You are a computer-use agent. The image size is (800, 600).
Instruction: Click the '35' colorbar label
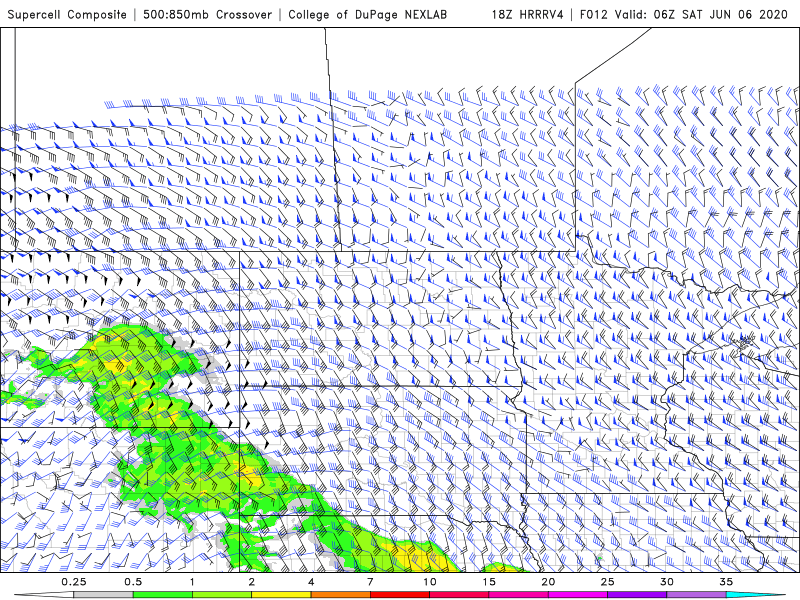[726, 582]
